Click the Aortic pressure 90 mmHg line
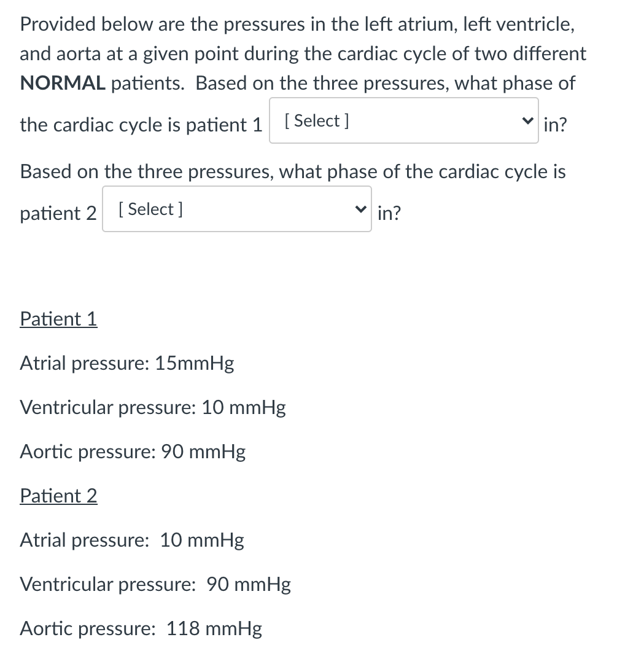 click(133, 451)
